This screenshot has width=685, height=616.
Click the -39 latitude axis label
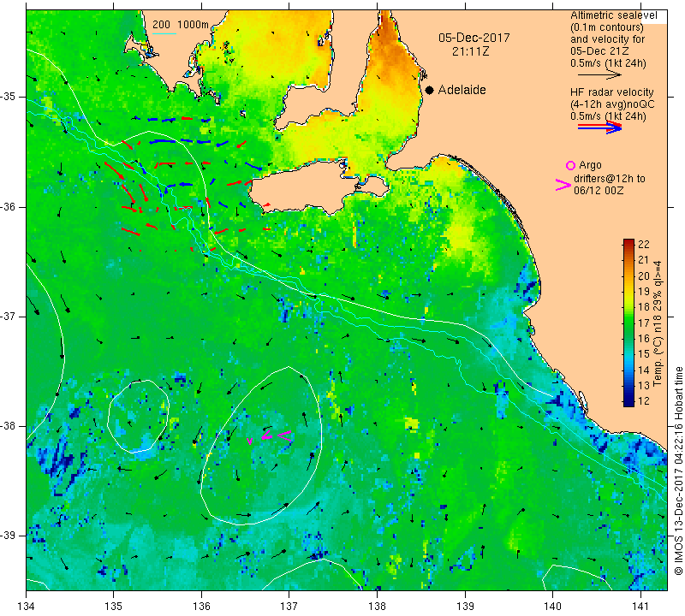click(8, 536)
